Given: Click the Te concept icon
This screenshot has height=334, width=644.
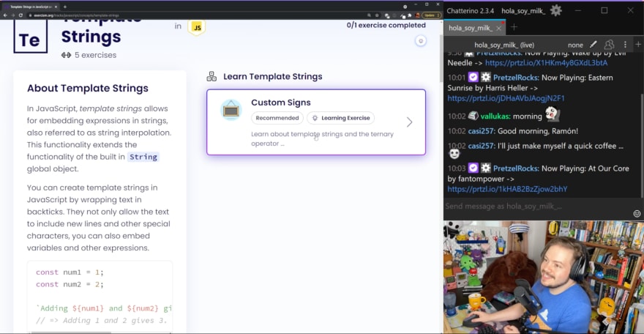Looking at the screenshot, I should tap(31, 37).
